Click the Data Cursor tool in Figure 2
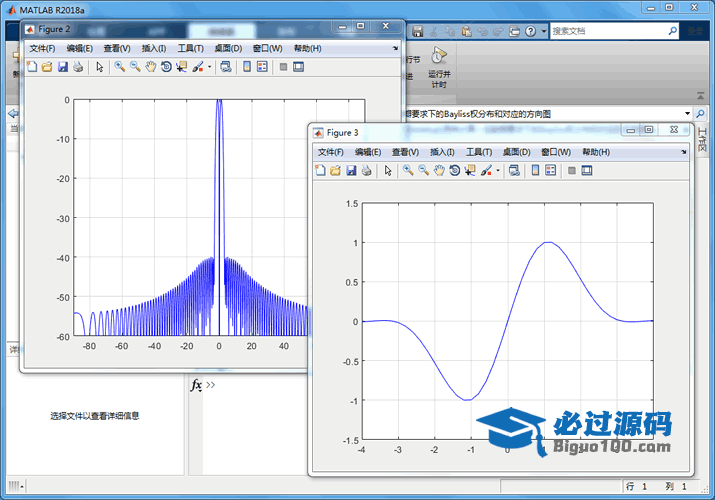The width and height of the screenshot is (715, 500). tap(181, 67)
